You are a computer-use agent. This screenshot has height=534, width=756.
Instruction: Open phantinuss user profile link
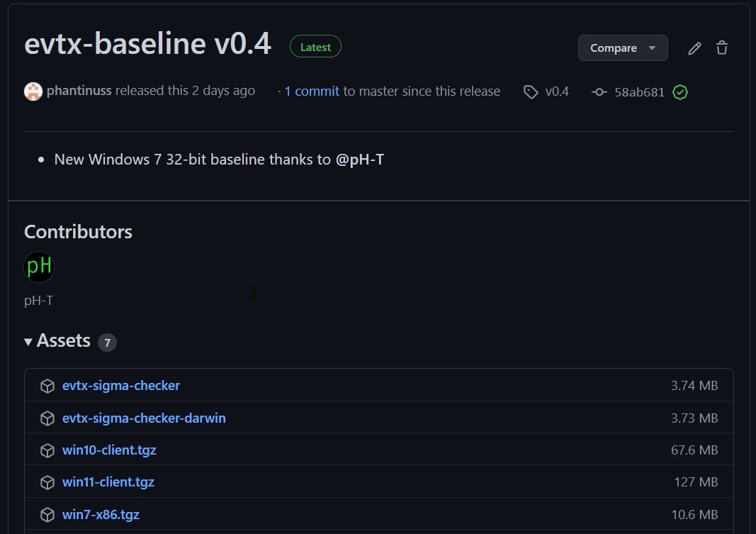click(x=79, y=91)
